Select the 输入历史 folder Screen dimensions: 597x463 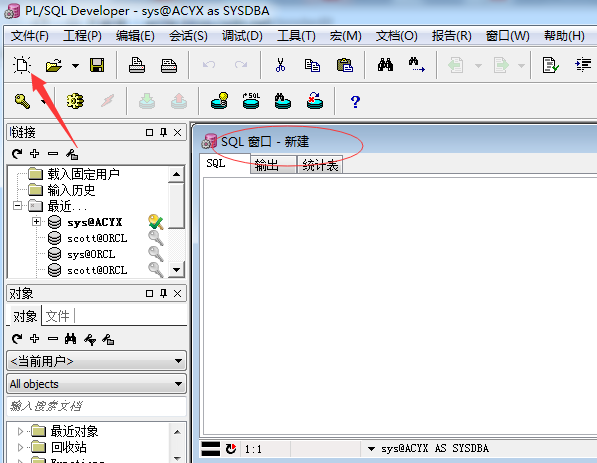(x=71, y=190)
